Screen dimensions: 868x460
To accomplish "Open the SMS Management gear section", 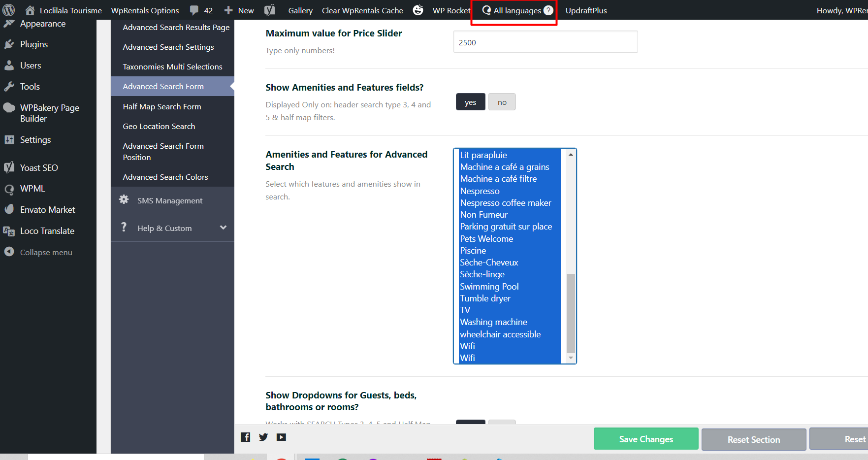I will click(x=169, y=200).
